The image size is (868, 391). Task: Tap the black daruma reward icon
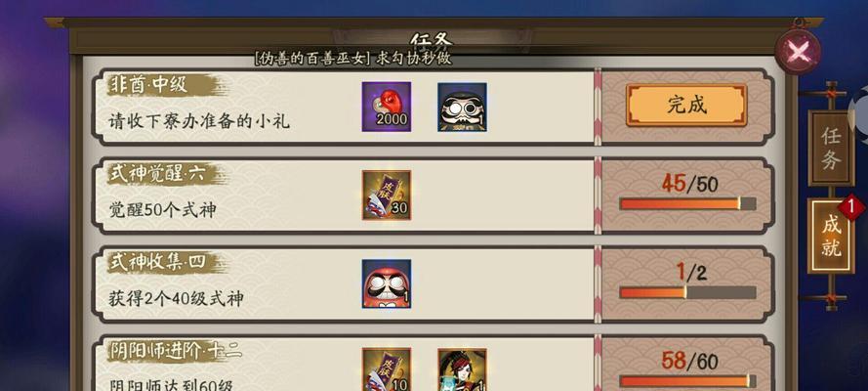tap(462, 107)
